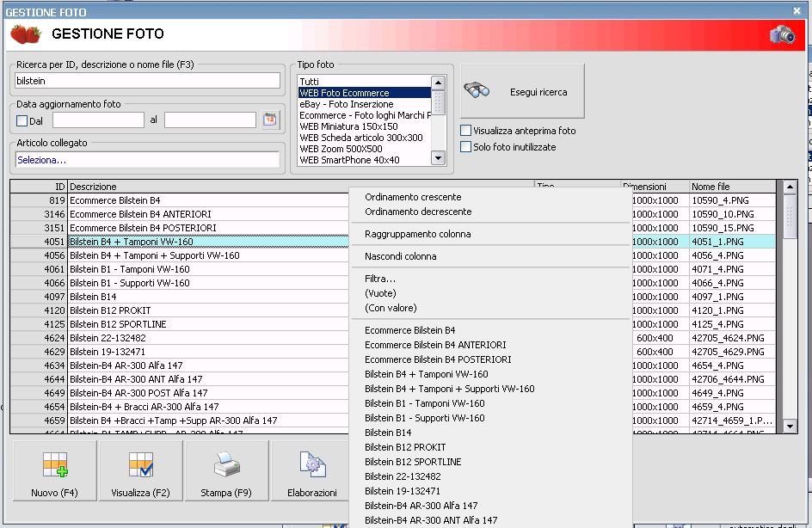This screenshot has width=812, height=528.
Task: Select WEB Scheda articolo 300x300 type
Action: [365, 138]
